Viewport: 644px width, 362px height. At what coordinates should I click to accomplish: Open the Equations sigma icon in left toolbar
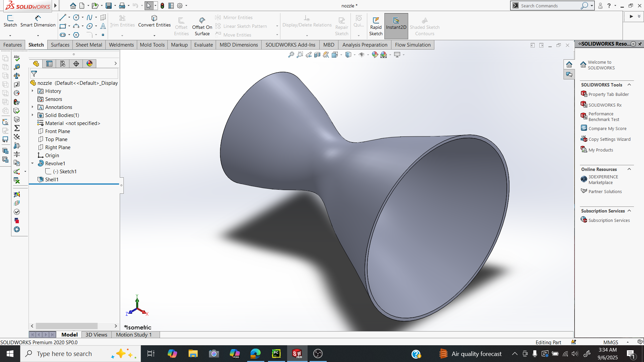tap(17, 128)
